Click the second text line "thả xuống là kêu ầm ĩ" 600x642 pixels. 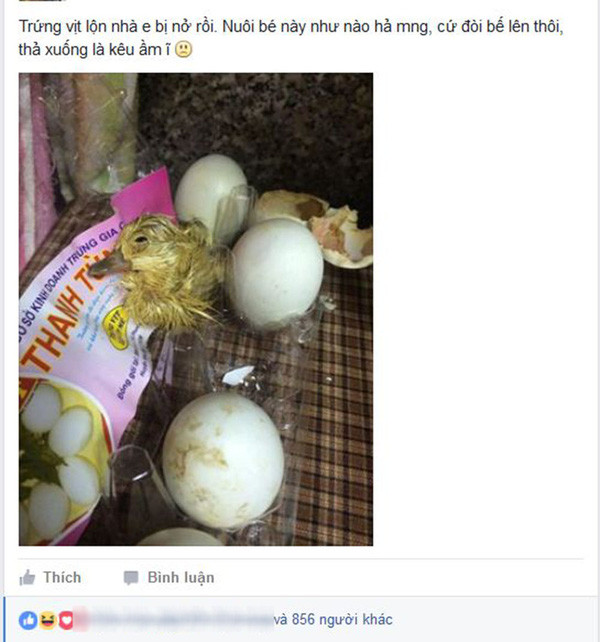[95, 50]
